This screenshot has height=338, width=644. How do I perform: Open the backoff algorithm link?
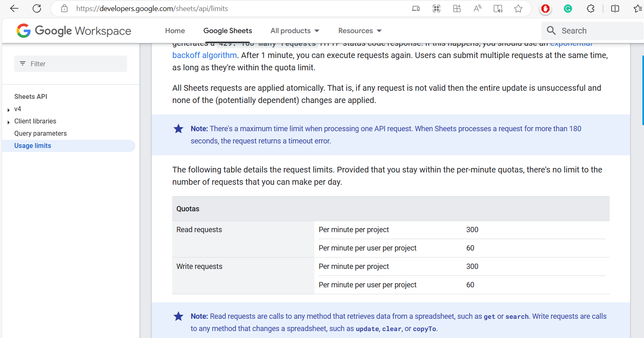click(204, 55)
